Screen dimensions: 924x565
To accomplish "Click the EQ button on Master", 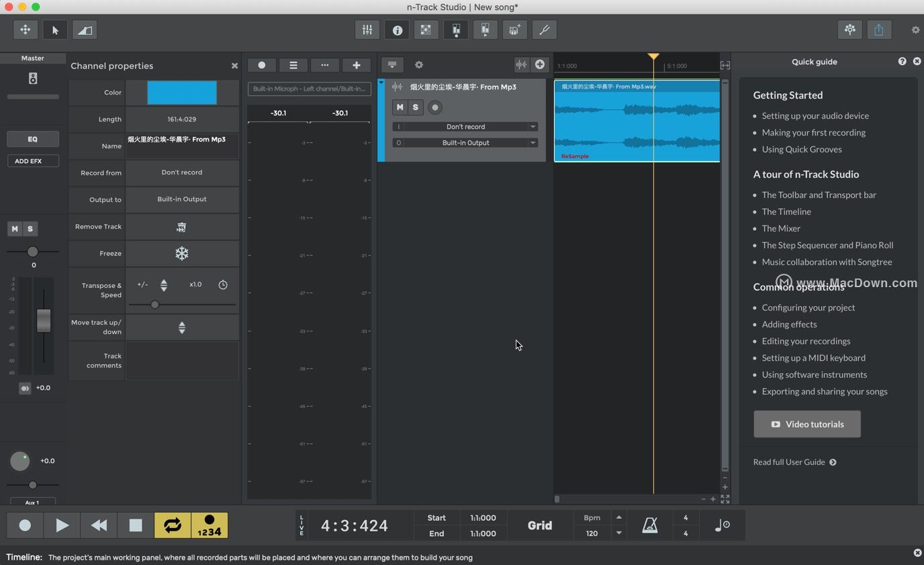I will click(x=33, y=139).
